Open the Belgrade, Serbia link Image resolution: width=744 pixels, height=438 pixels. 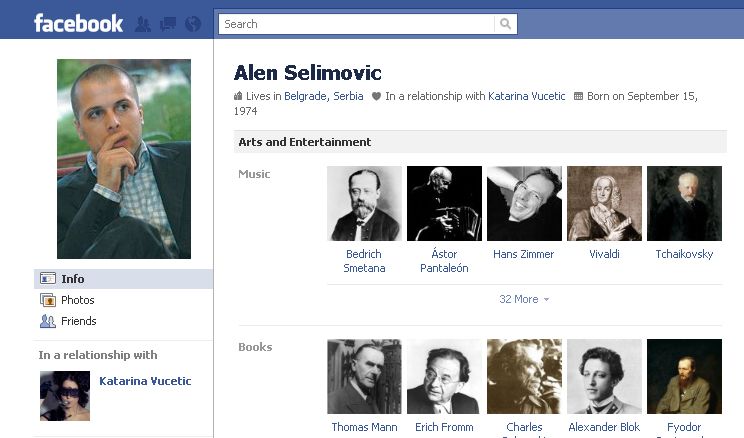323,97
